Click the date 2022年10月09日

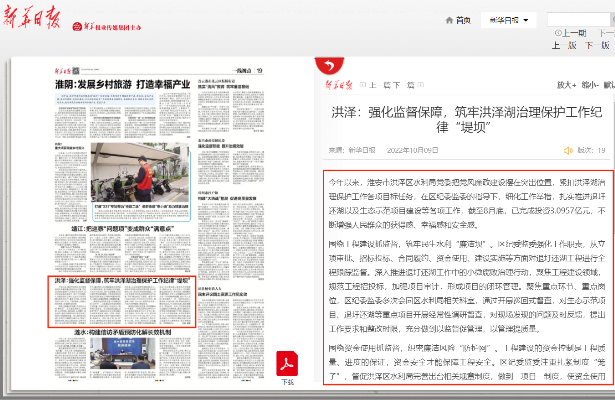[413, 150]
